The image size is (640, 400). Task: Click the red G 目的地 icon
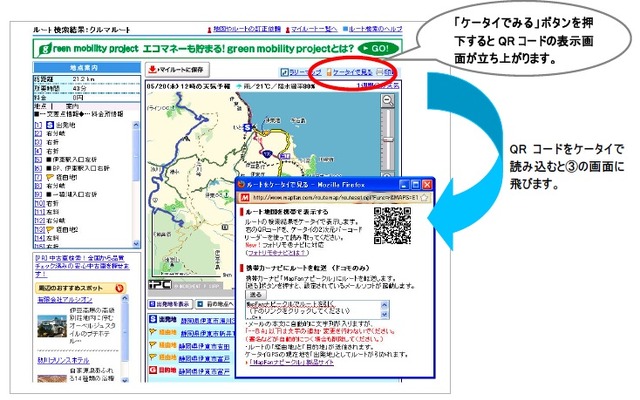(153, 370)
